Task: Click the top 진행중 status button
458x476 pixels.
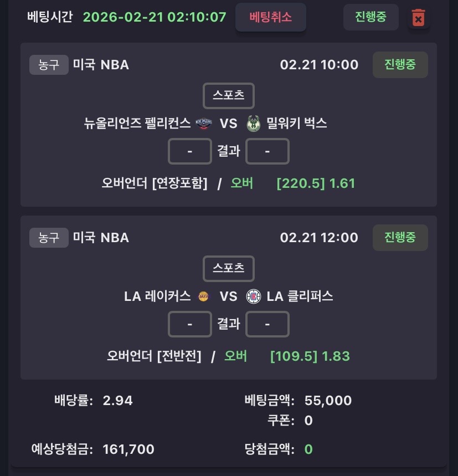Action: 370,17
